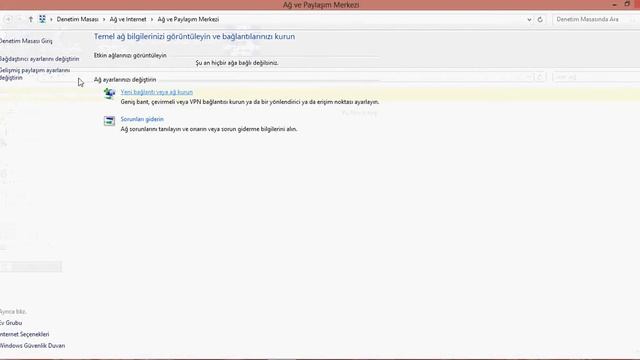Image resolution: width=640 pixels, height=360 pixels.
Task: Open 'İnternet Seçenekleri' link
Action: (24, 334)
